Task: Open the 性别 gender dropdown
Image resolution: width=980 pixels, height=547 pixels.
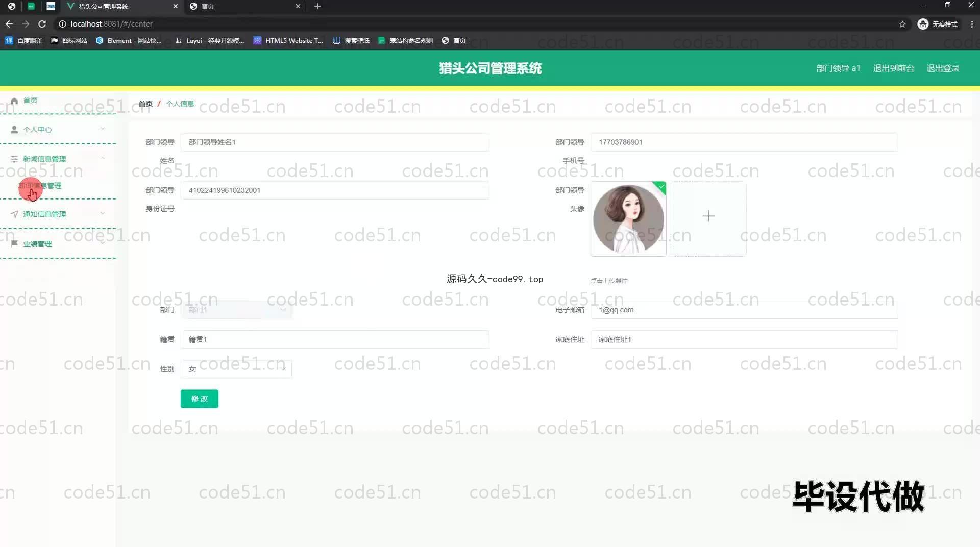Action: tap(236, 369)
